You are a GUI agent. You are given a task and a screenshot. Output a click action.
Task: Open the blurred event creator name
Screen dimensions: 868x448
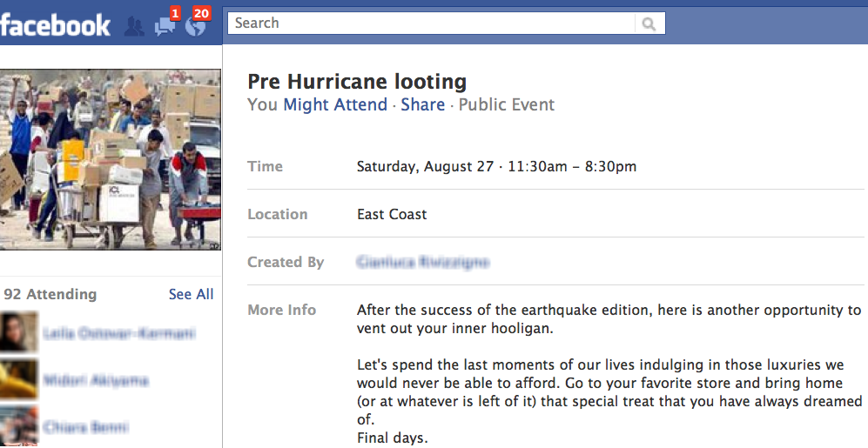[x=423, y=262]
